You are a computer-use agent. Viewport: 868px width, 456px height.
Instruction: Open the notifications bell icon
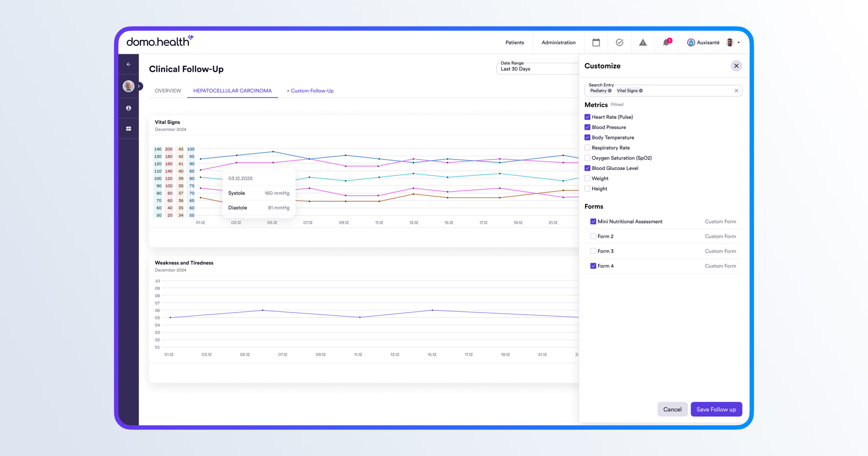point(666,42)
